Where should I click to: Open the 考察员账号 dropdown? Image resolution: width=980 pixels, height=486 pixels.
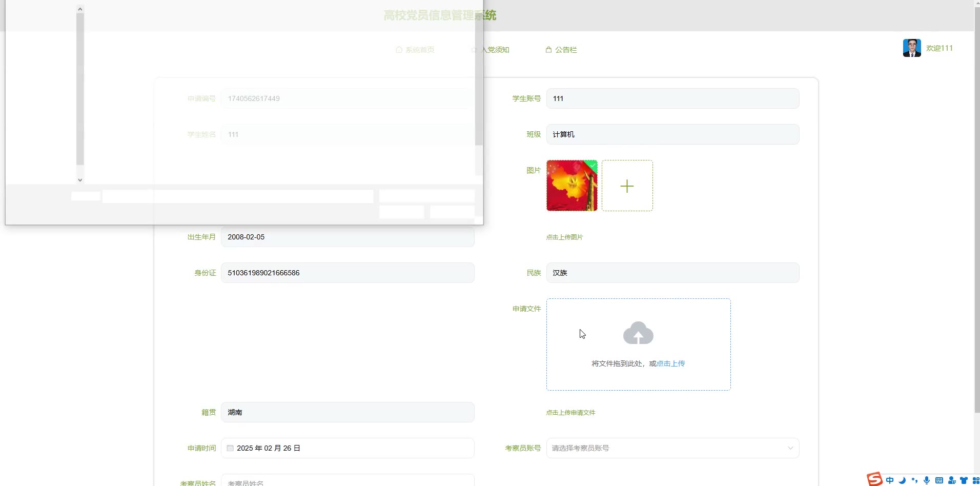click(672, 448)
